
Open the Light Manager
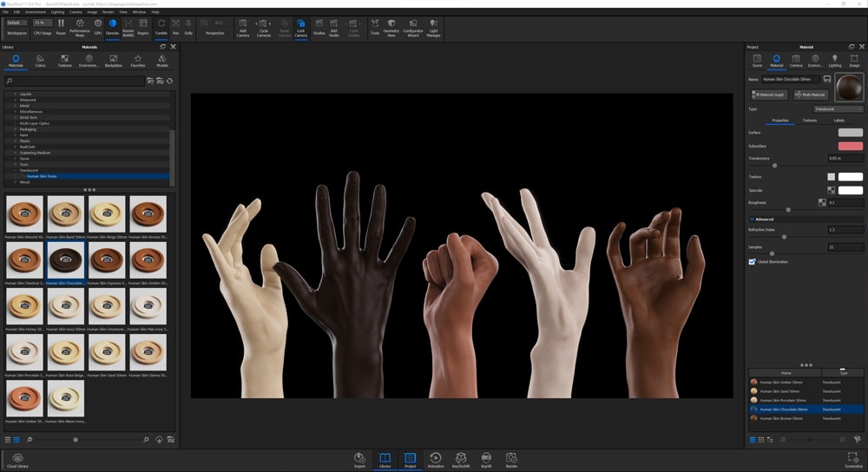pyautogui.click(x=433, y=27)
